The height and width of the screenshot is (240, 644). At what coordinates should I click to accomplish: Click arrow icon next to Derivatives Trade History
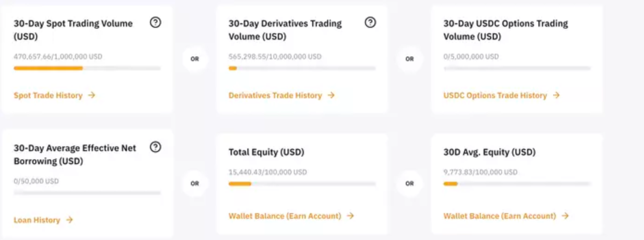coord(331,95)
